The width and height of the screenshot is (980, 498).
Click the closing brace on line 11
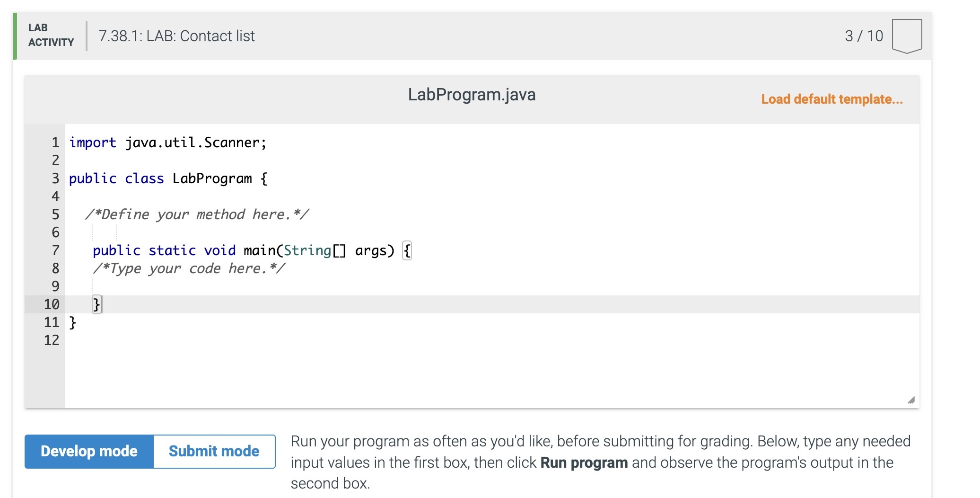coord(71,322)
